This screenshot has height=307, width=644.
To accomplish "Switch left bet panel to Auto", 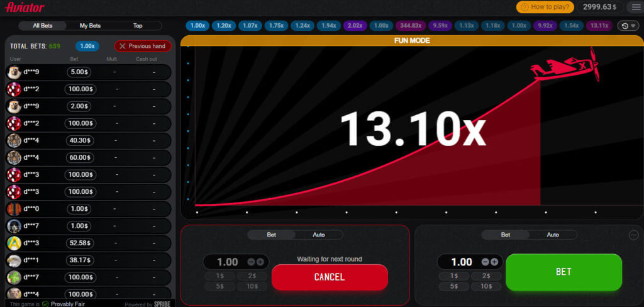I will [319, 235].
